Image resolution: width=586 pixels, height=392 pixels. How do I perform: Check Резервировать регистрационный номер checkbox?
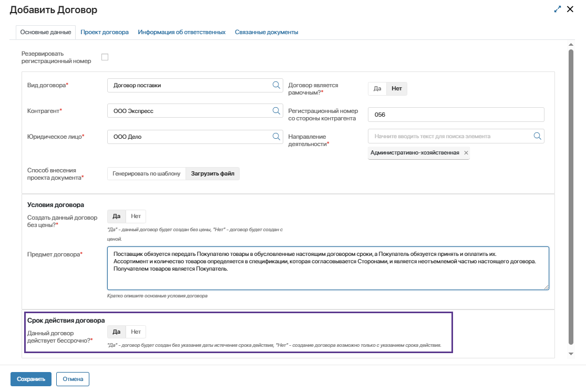105,57
